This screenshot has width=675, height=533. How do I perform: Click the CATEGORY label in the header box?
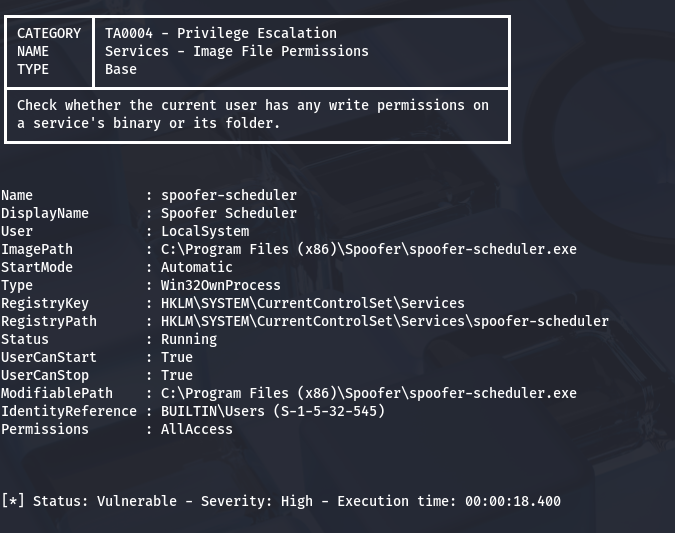[x=49, y=33]
